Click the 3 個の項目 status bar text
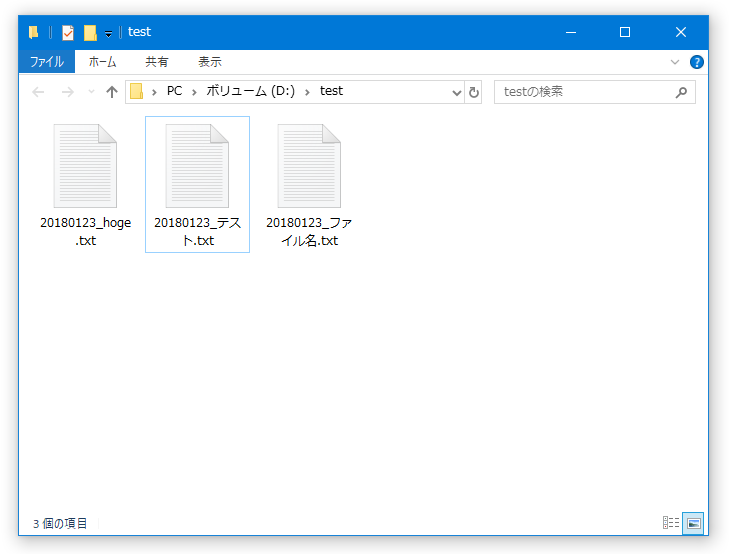729x554 pixels. pos(60,524)
